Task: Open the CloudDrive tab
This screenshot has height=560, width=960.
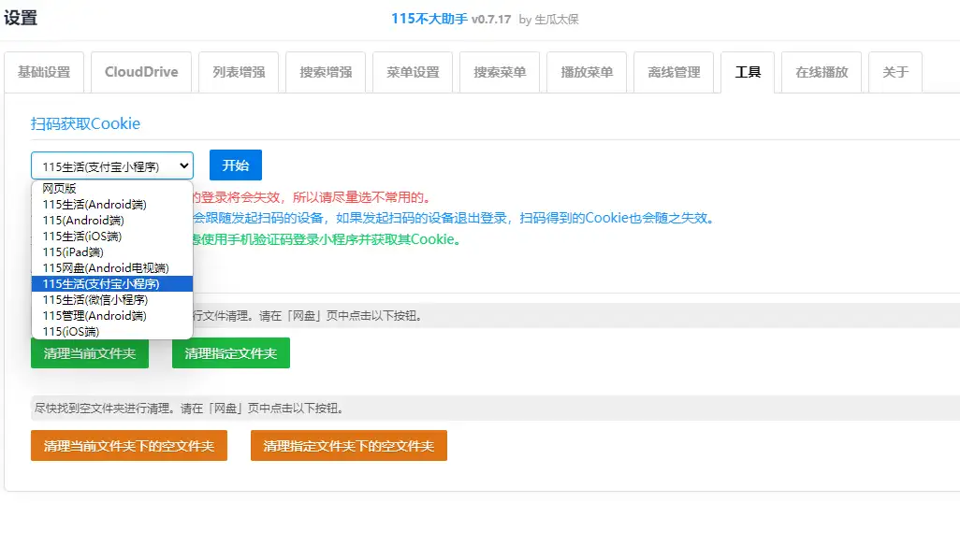Action: click(140, 71)
